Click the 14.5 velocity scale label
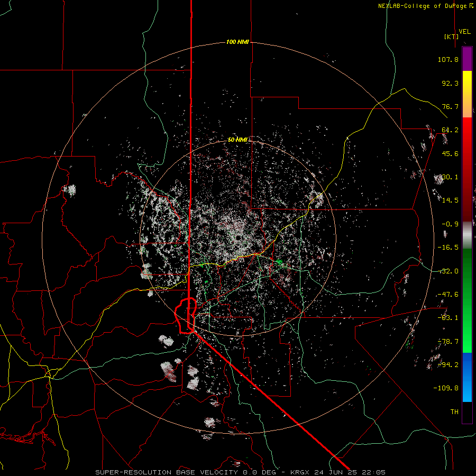This screenshot has height=476, width=476. [x=450, y=200]
